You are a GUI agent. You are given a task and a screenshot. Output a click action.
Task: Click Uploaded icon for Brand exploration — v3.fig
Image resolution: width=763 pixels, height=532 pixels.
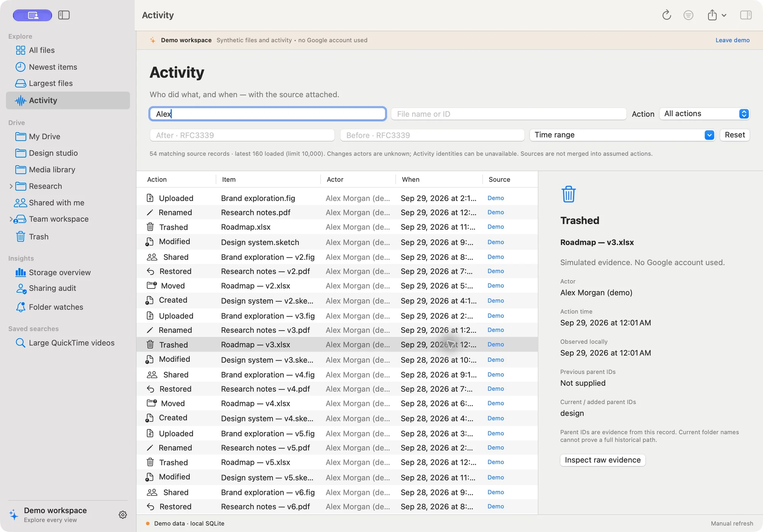click(x=150, y=316)
